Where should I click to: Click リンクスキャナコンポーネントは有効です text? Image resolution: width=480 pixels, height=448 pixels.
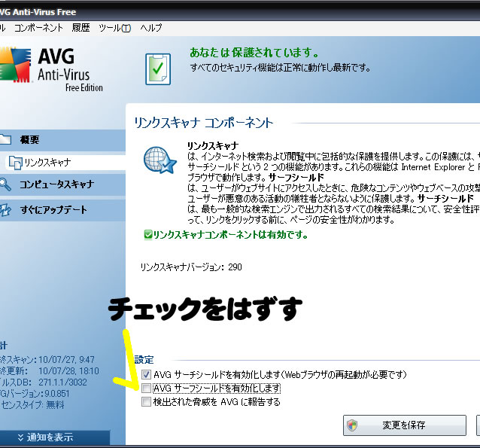pos(230,235)
